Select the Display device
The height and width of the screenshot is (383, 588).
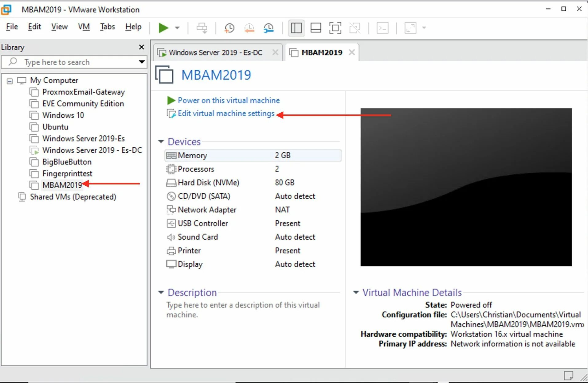(x=253, y=264)
